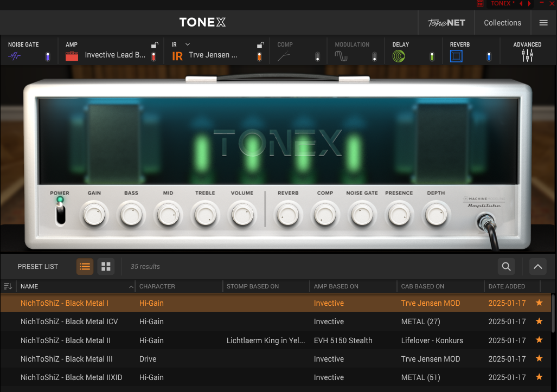This screenshot has width=557, height=392.
Task: Toggle IR section power switch
Action: (x=259, y=57)
